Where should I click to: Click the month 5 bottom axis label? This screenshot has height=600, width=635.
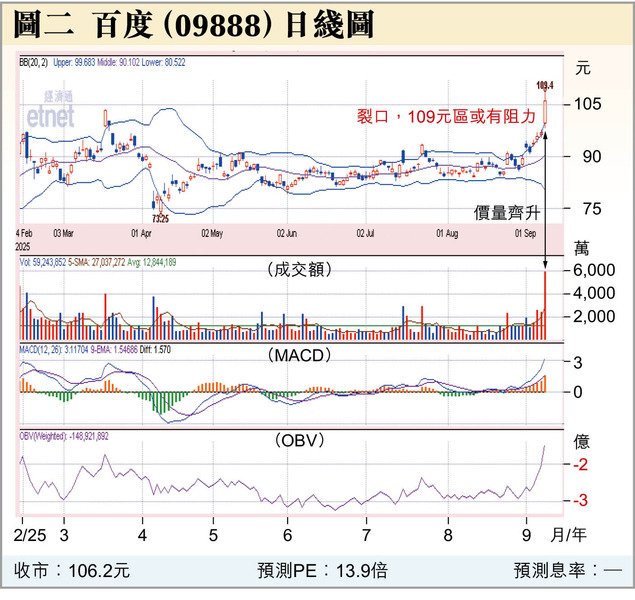(213, 535)
